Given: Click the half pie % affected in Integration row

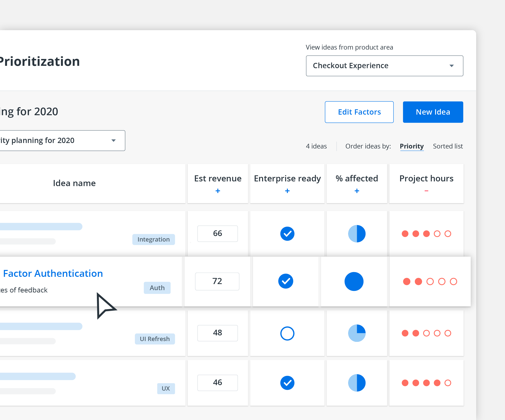Looking at the screenshot, I should pos(357,234).
